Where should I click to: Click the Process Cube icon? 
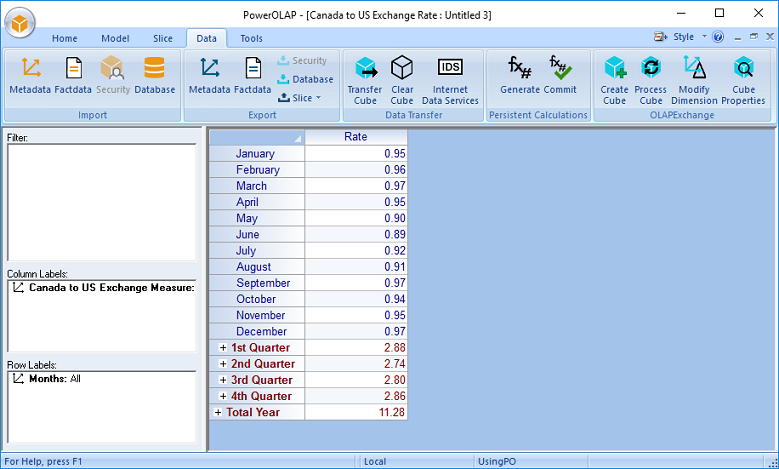tap(651, 80)
